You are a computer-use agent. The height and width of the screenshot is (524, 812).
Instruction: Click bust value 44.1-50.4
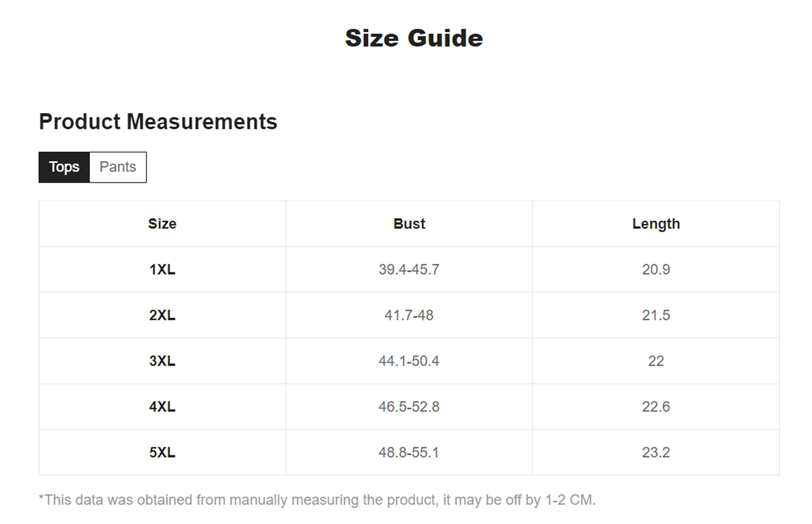point(409,361)
